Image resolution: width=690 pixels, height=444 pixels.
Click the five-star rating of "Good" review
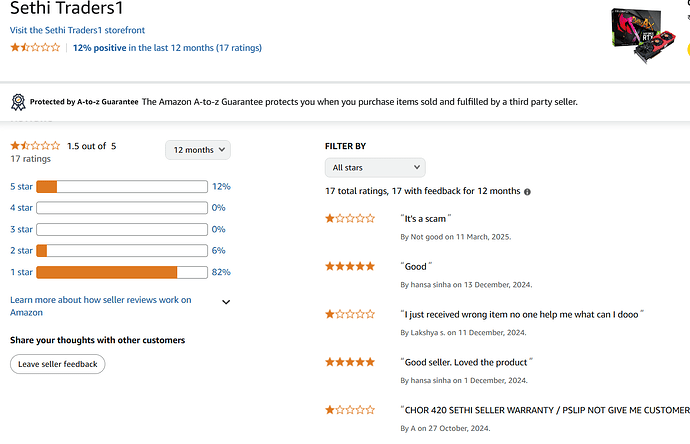click(x=350, y=266)
